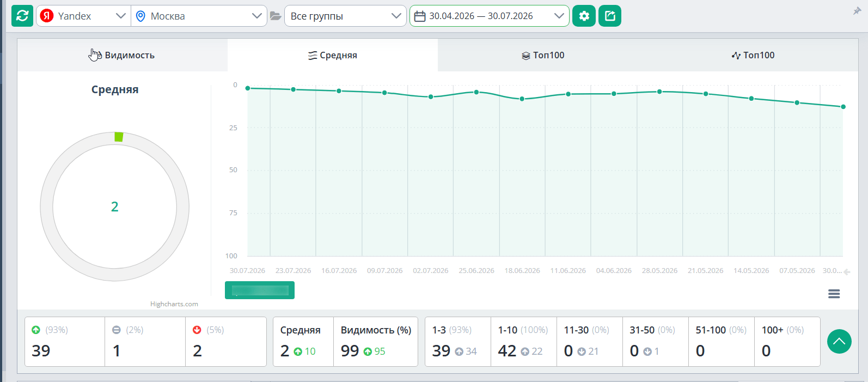Click the round green collapse-up arrow button
Image resolution: width=868 pixels, height=382 pixels.
(839, 342)
